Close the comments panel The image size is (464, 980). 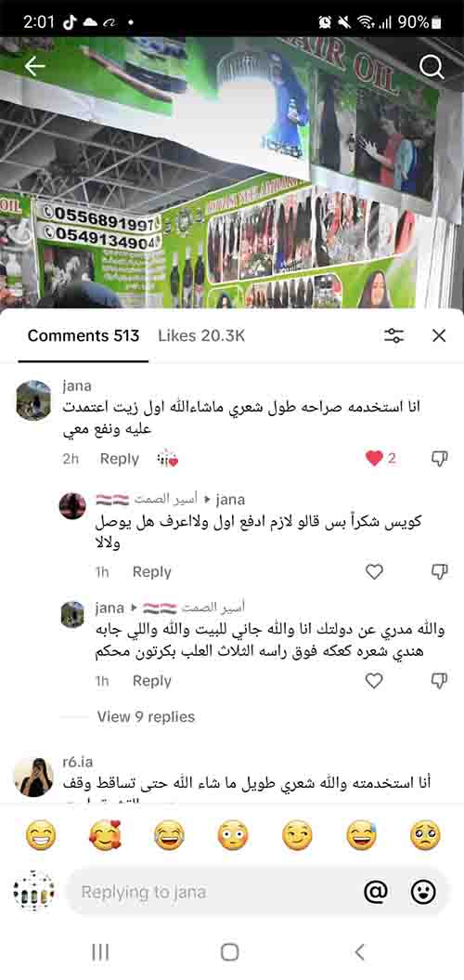click(x=439, y=335)
